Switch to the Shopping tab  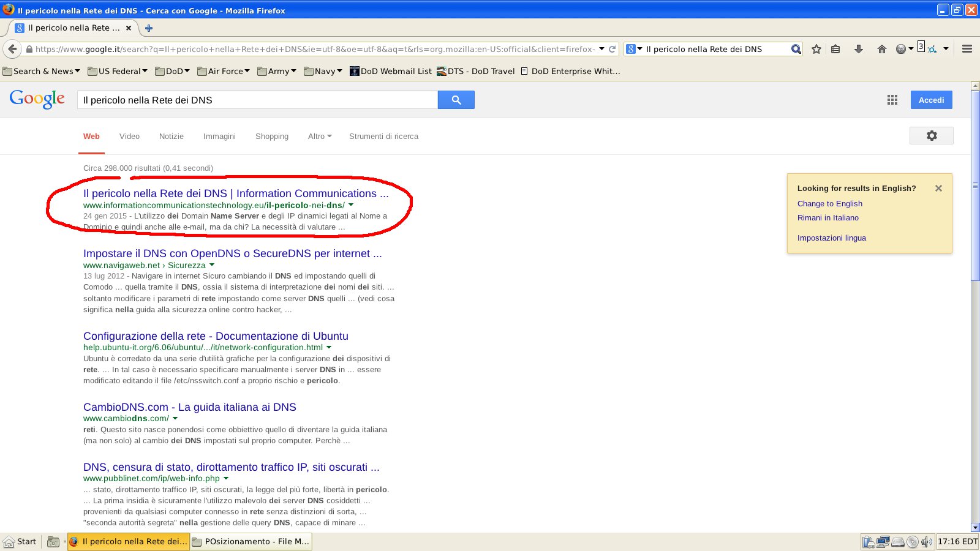pos(272,136)
